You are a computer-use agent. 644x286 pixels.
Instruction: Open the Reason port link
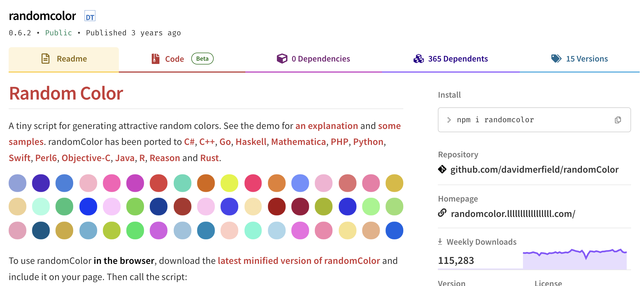165,158
